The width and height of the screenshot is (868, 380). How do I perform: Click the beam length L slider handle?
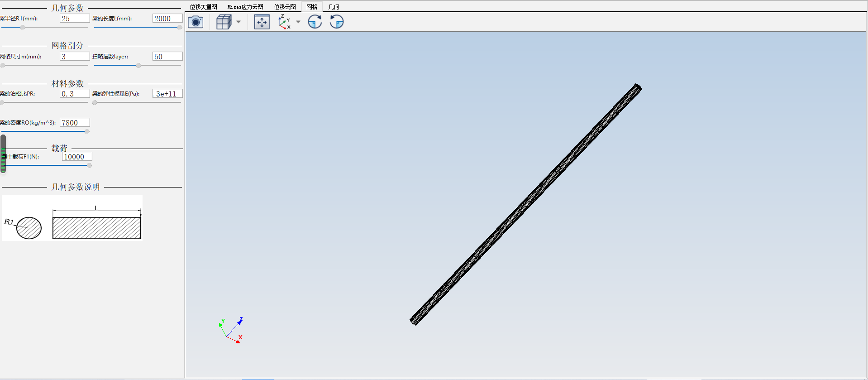pos(180,27)
